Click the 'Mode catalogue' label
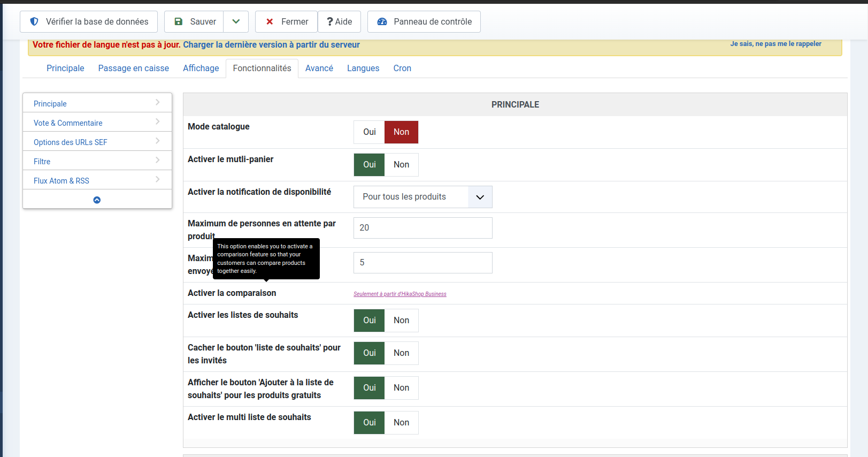The width and height of the screenshot is (868, 457). (x=219, y=127)
